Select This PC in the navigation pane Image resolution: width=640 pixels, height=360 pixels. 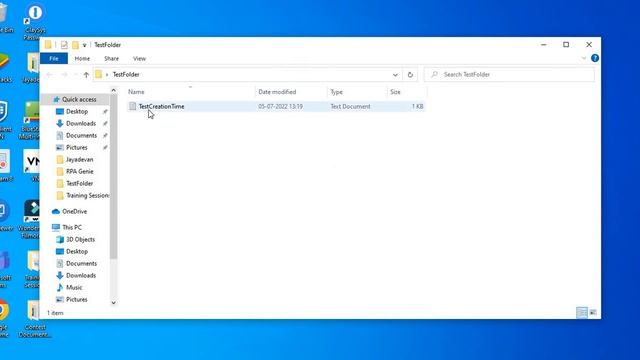[72, 227]
